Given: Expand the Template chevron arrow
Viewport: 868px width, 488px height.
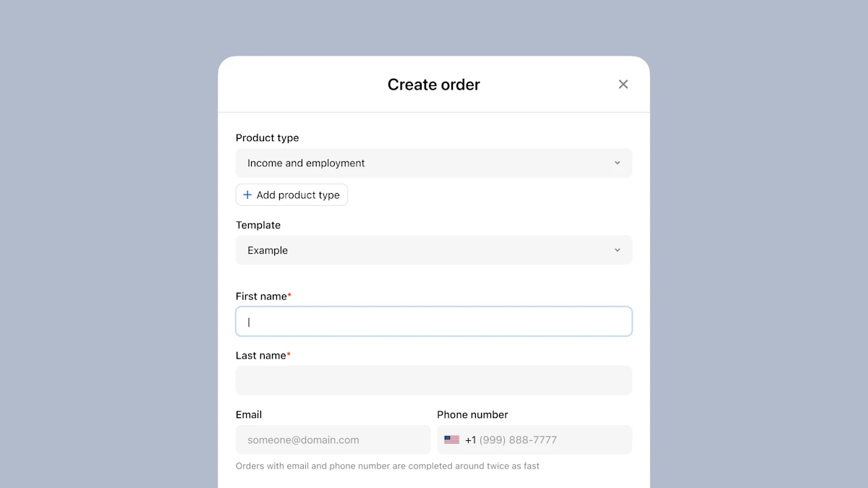Looking at the screenshot, I should [x=617, y=250].
